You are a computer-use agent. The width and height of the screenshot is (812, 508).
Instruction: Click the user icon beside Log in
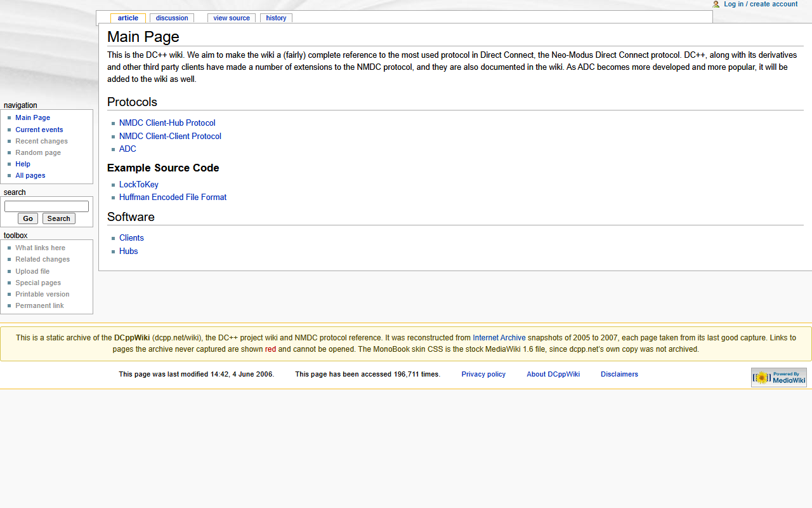716,4
